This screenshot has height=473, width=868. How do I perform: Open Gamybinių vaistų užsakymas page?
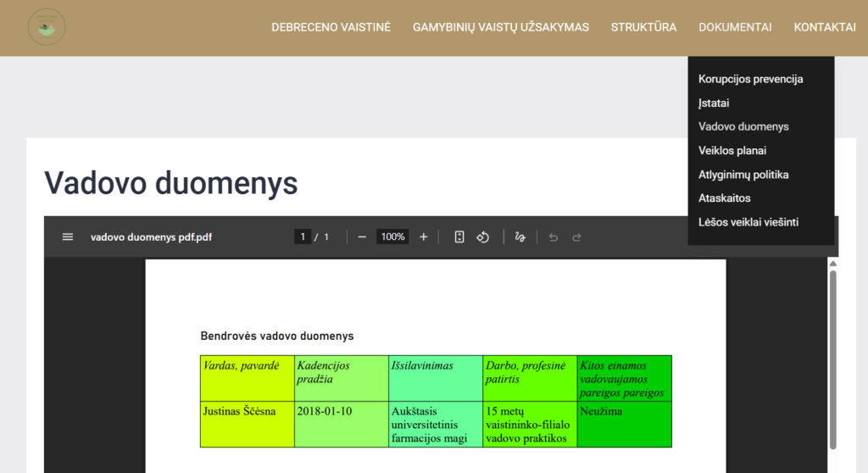pos(500,27)
